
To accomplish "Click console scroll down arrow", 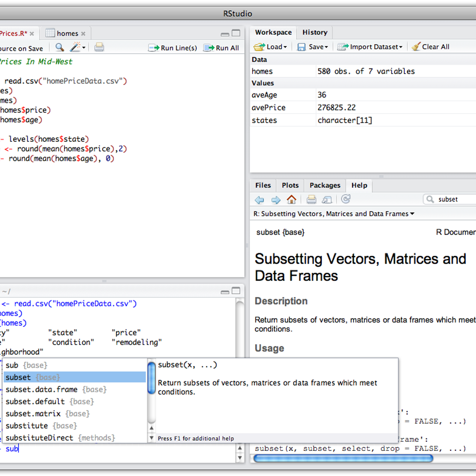I will click(x=240, y=458).
